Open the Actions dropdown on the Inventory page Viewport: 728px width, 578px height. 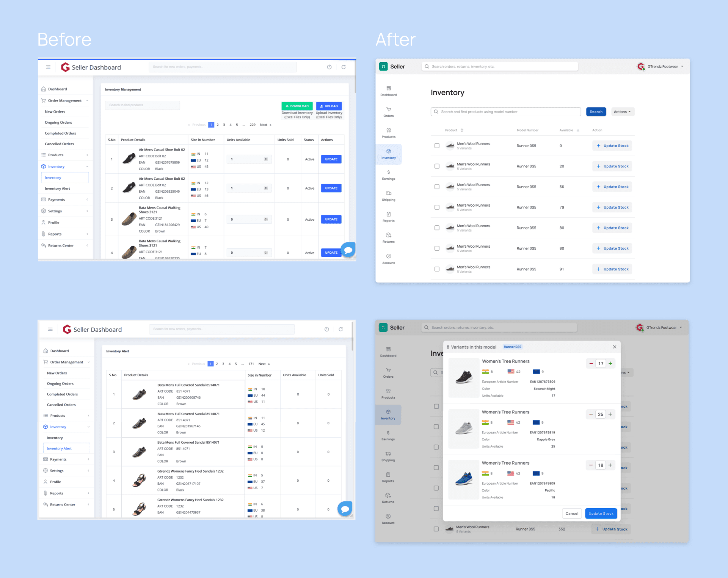[622, 112]
